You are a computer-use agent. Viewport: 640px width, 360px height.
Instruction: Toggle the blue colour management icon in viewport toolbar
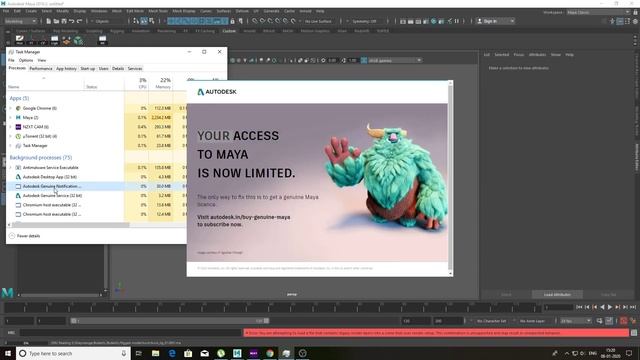(x=364, y=60)
